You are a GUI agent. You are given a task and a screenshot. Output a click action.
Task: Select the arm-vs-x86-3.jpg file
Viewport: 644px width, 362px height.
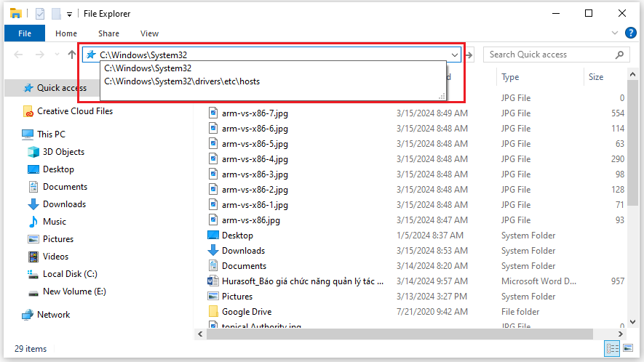click(255, 174)
